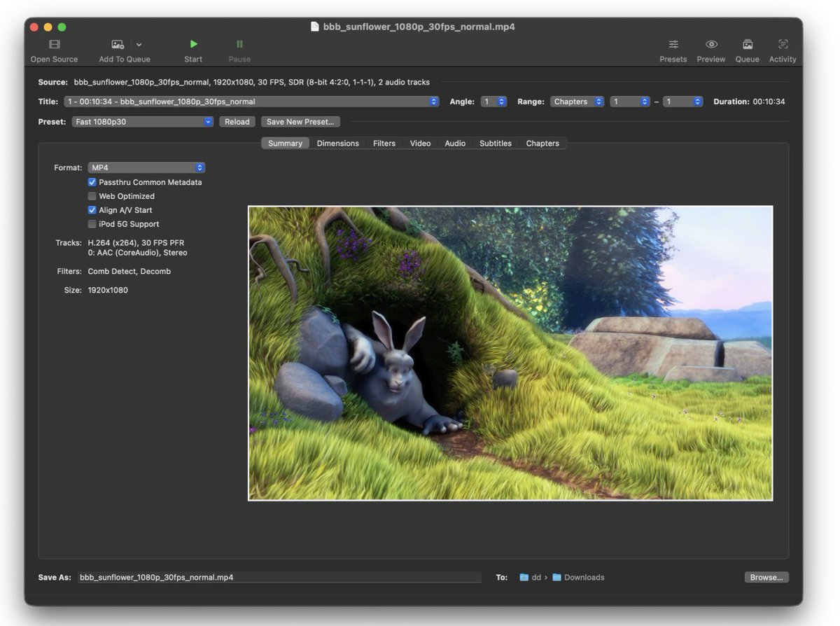Open the Range Chapters dropdown
This screenshot has height=626, width=840.
click(577, 102)
